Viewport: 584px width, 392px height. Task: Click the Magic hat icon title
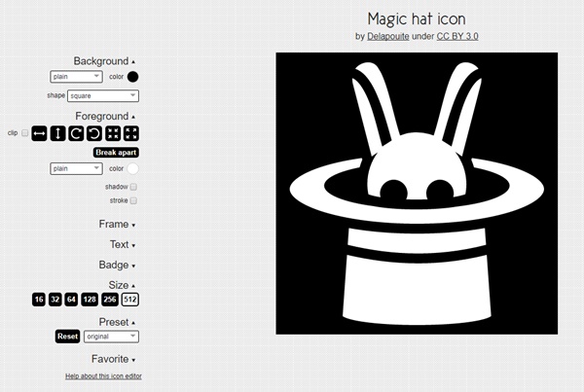[x=417, y=18]
